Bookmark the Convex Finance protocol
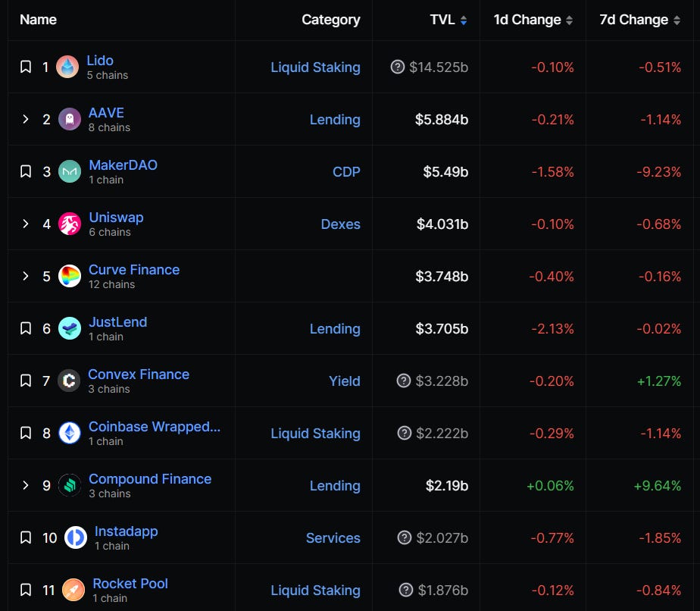 click(x=26, y=381)
